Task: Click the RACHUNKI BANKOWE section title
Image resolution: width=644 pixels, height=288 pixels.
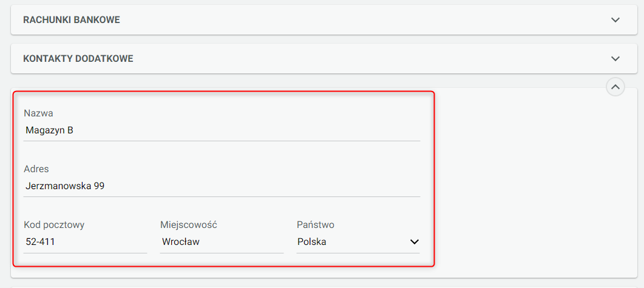Action: tap(72, 20)
